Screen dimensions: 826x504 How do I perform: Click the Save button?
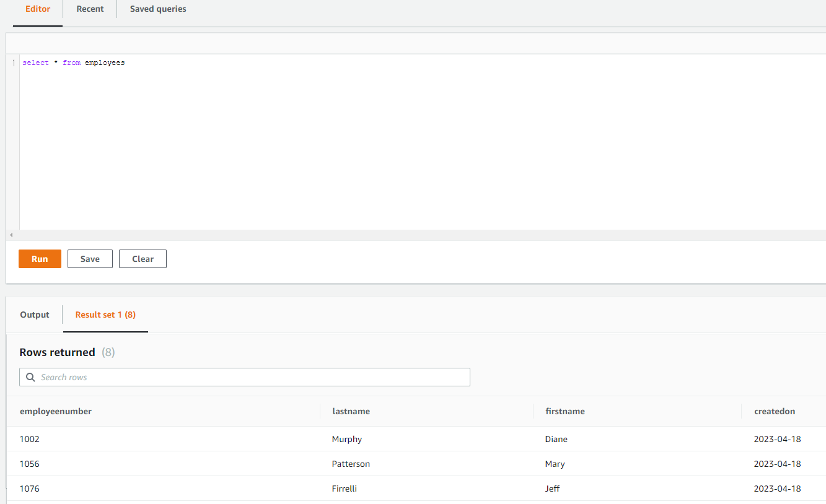(90, 259)
